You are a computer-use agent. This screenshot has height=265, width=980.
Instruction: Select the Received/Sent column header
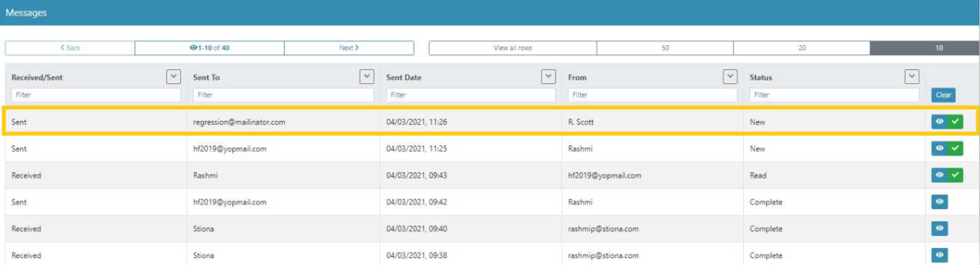(37, 77)
